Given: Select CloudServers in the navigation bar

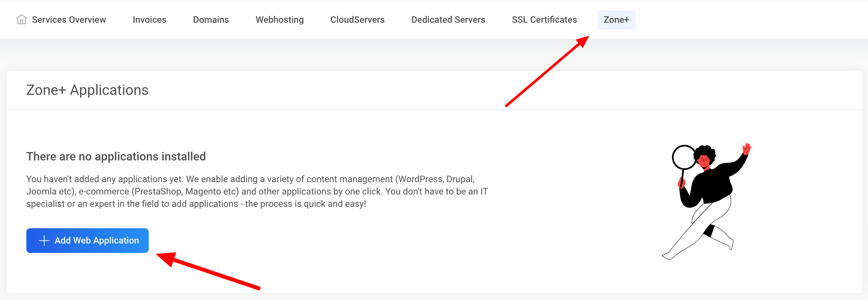Looking at the screenshot, I should pos(357,19).
